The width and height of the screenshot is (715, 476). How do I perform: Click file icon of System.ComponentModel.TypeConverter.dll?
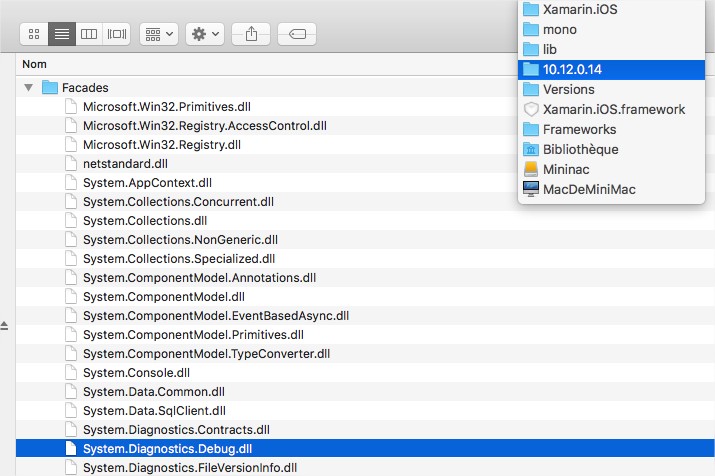coord(71,353)
